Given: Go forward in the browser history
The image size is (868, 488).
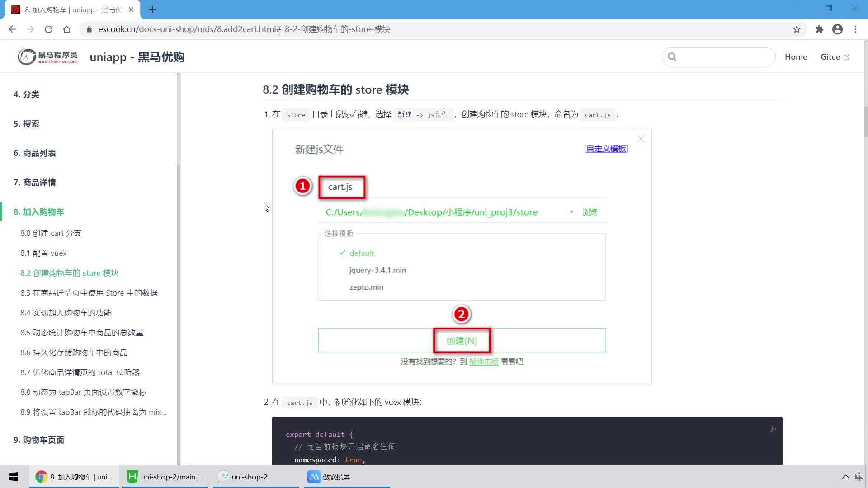Looking at the screenshot, I should click(30, 29).
